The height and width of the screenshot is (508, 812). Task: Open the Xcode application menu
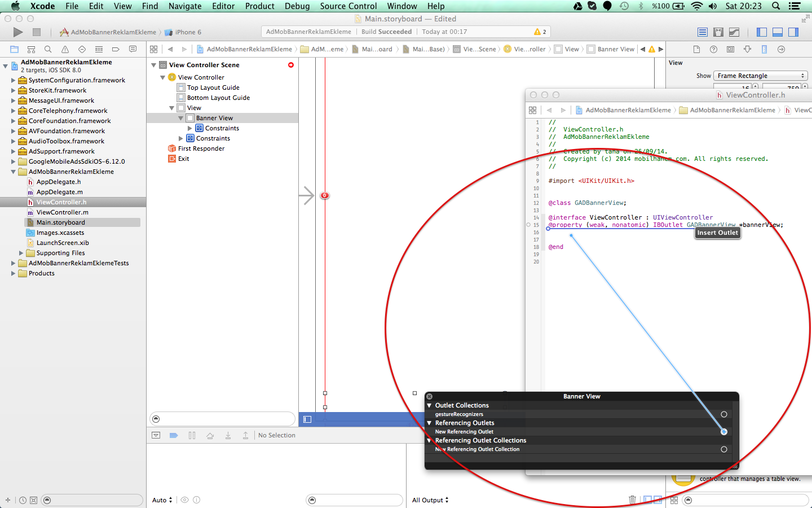point(42,6)
